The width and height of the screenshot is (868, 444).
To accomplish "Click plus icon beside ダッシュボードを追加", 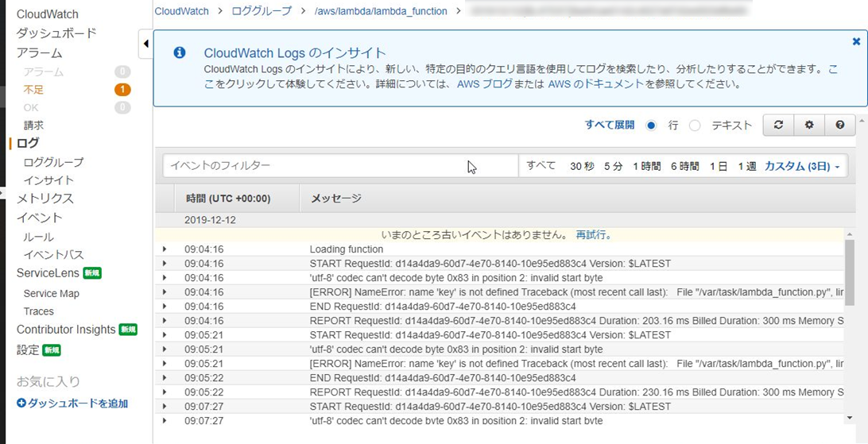I will point(21,403).
